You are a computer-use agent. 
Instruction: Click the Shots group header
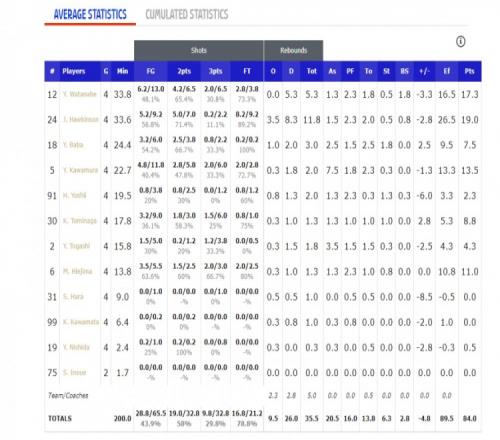click(199, 51)
